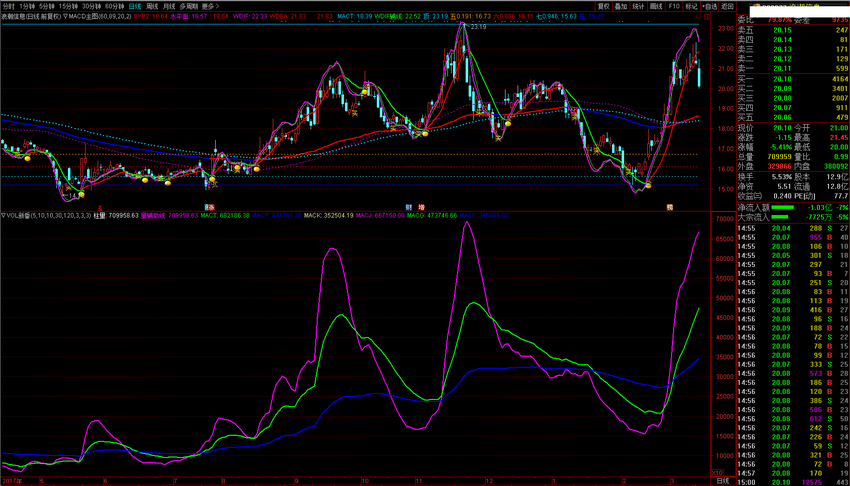The image size is (850, 486).
Task: Click the 委比 value 79.87%
Action: pyautogui.click(x=780, y=20)
